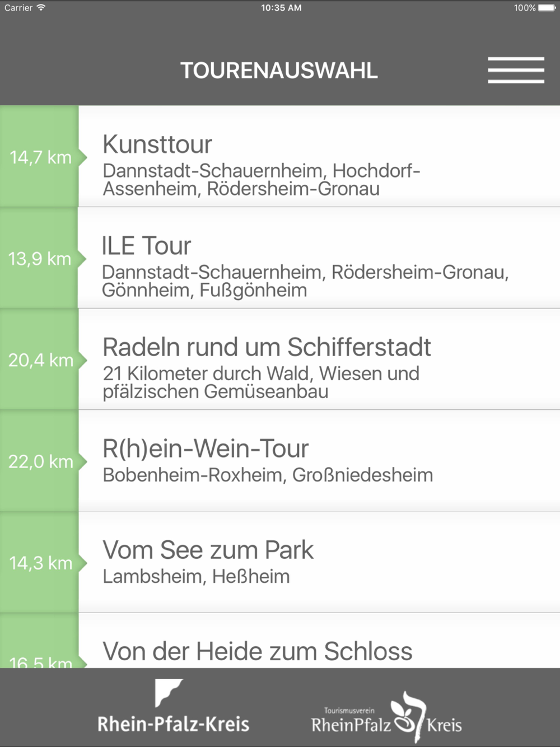Tap the battery indicator in status bar

(x=547, y=8)
